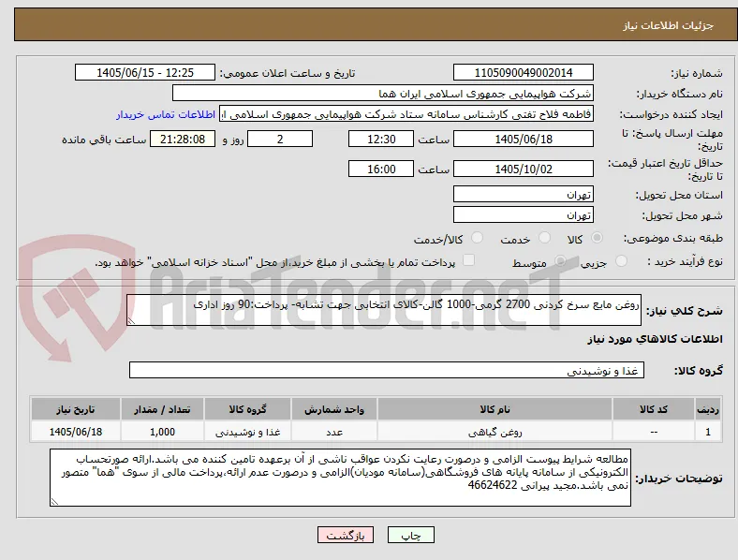Click the announcement date field 1405/06/15 - 12:25

tap(145, 72)
